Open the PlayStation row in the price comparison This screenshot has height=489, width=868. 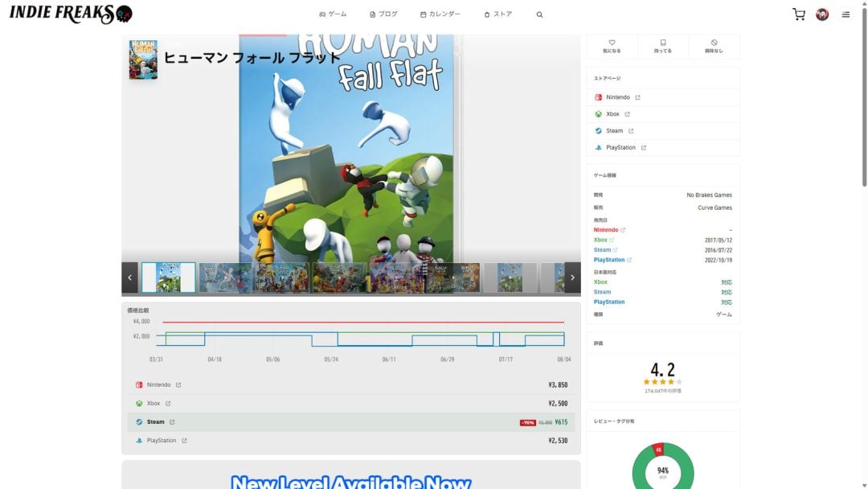coord(351,441)
